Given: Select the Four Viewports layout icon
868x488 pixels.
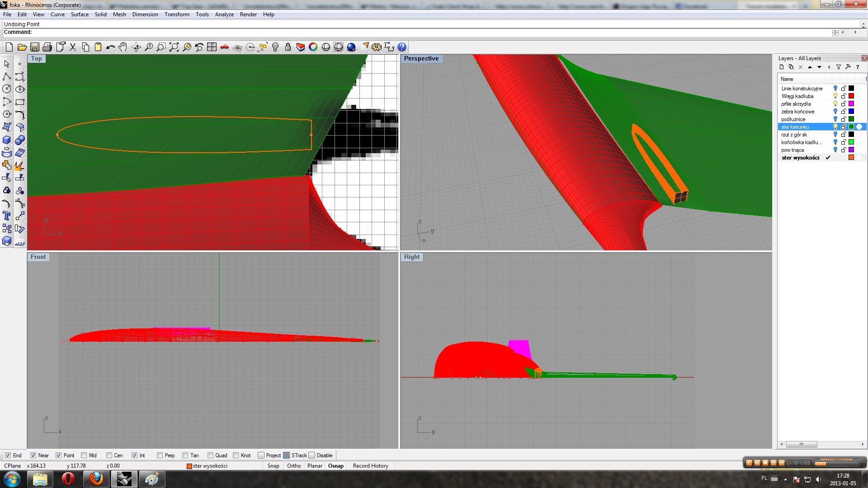Looking at the screenshot, I should tap(212, 47).
